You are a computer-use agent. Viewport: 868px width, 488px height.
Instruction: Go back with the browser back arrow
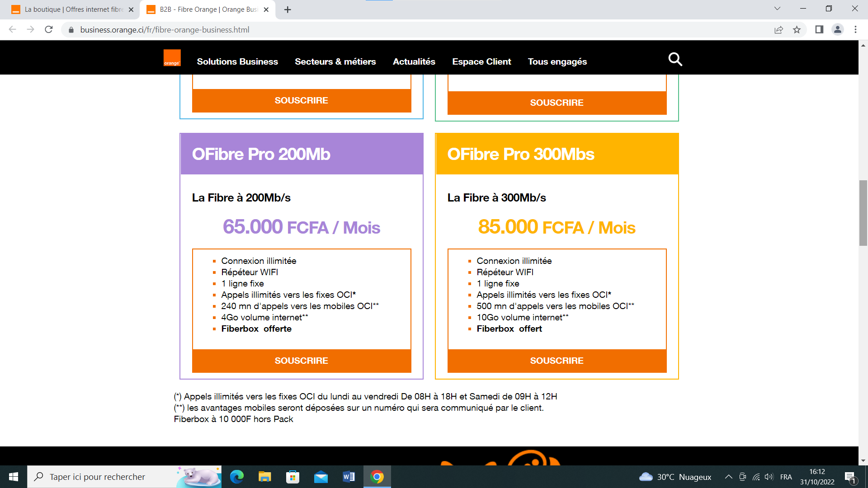(x=13, y=29)
